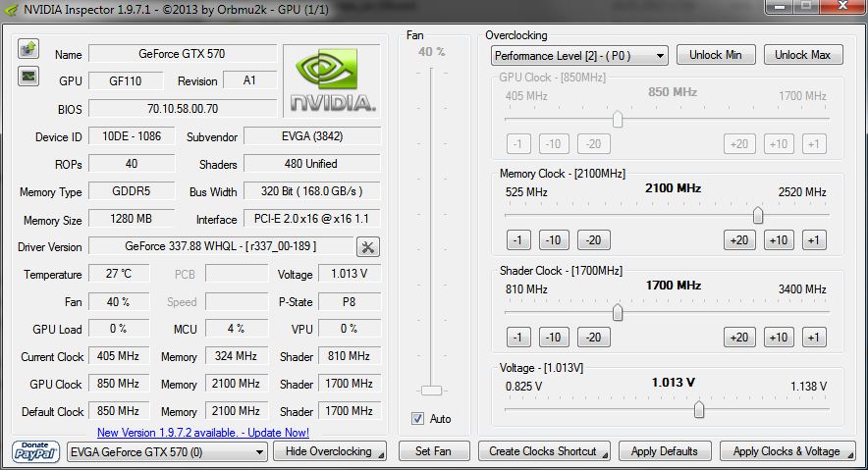Click the Current Clock Memory value 324 MHz
Screen dimensions: 868x470
click(237, 356)
